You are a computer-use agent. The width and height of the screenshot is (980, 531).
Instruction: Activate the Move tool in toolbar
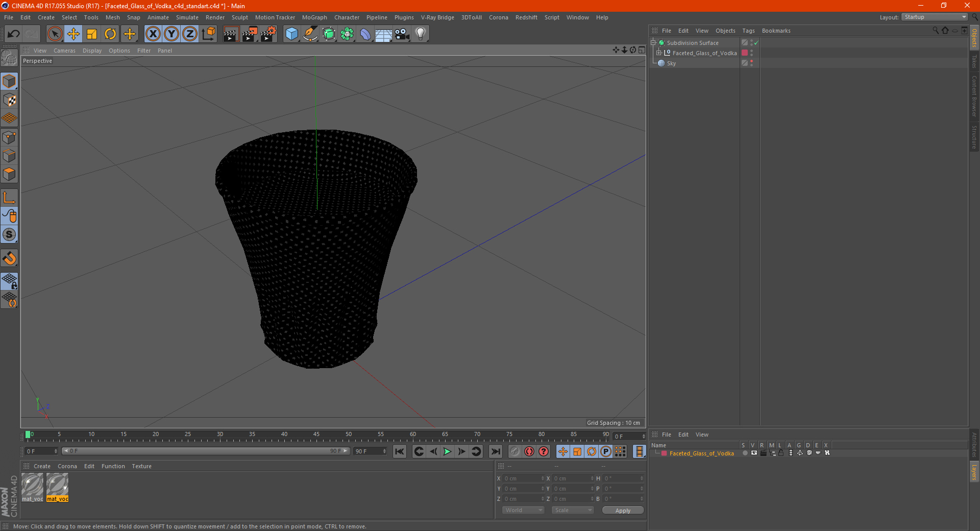73,34
